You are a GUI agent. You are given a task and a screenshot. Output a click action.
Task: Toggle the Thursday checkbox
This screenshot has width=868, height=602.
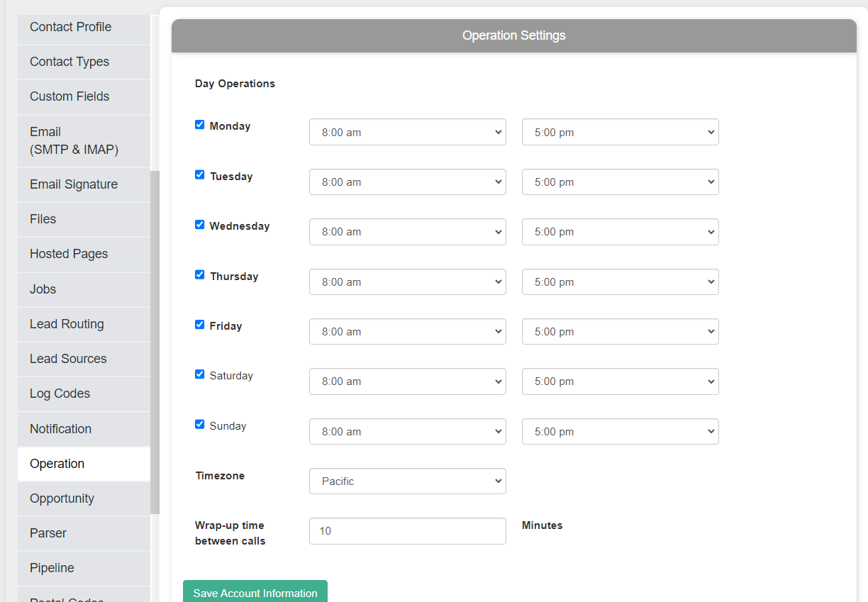200,274
